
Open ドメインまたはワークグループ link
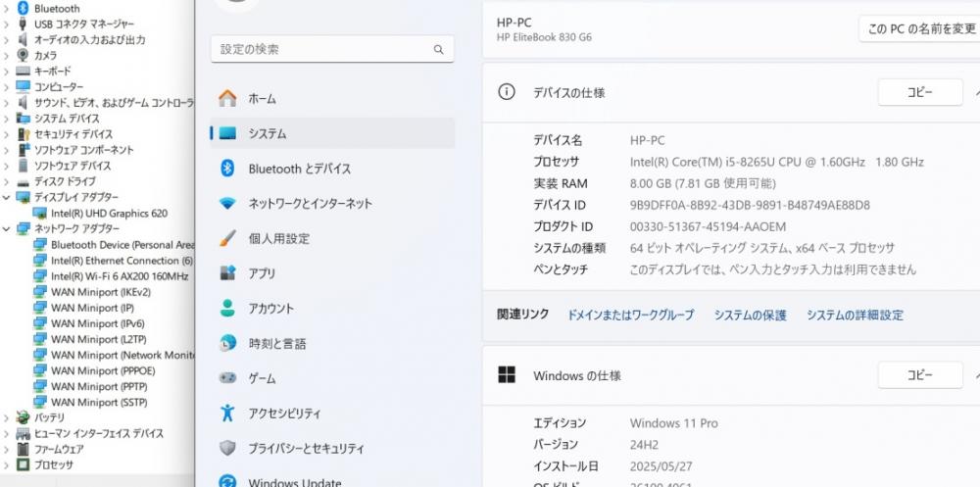click(x=630, y=315)
